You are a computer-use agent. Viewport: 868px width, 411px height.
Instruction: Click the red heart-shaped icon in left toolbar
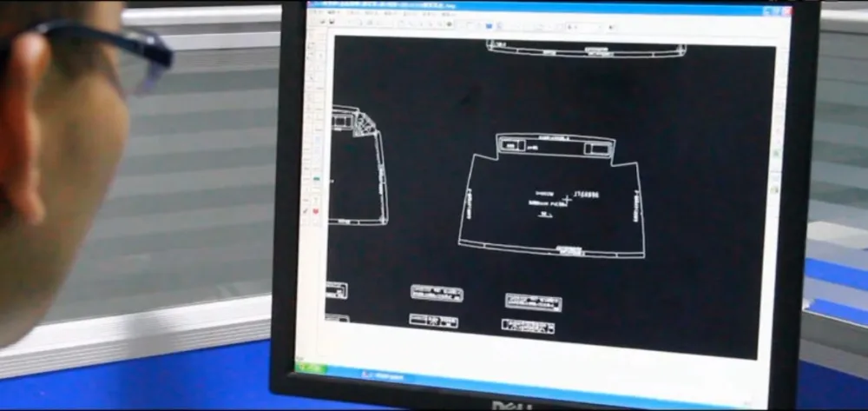[316, 211]
